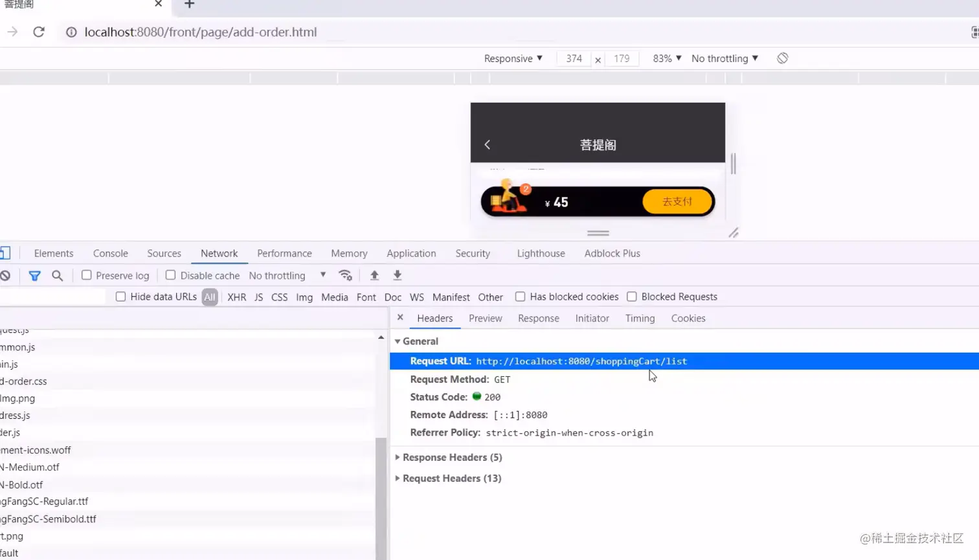Click the rotate device icon
Screen dimensions: 979x560
(x=782, y=58)
